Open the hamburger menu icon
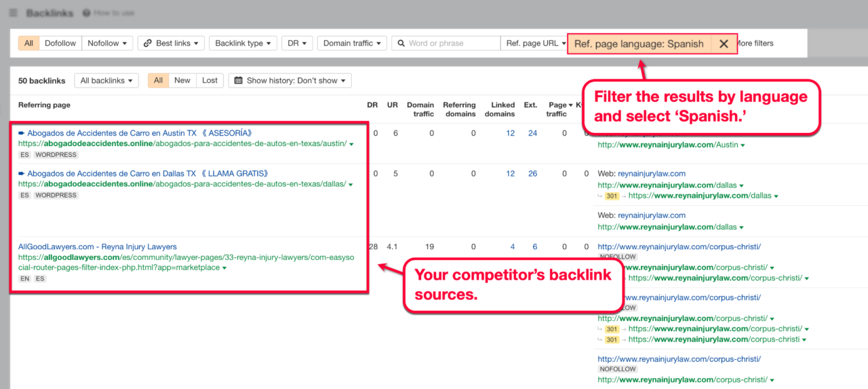 coord(14,13)
